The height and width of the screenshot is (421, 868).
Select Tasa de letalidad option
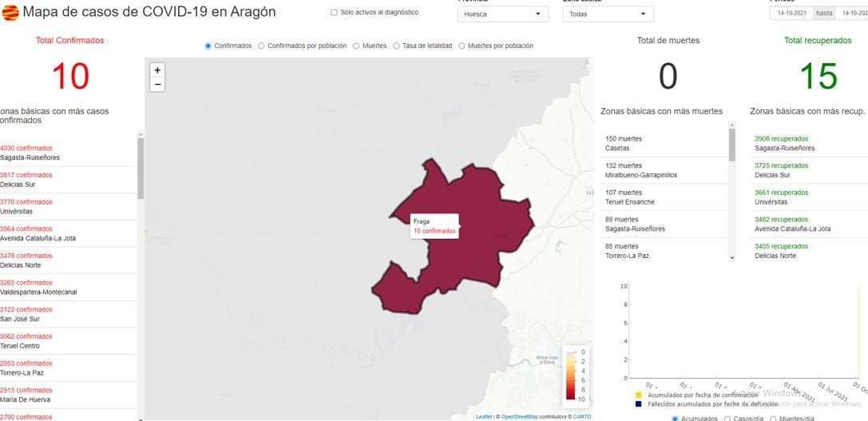pos(397,46)
